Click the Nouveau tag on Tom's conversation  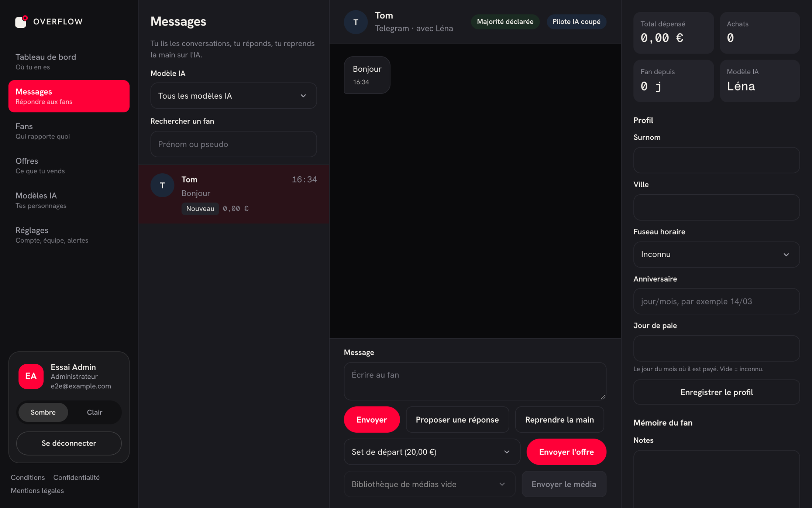[x=200, y=209]
